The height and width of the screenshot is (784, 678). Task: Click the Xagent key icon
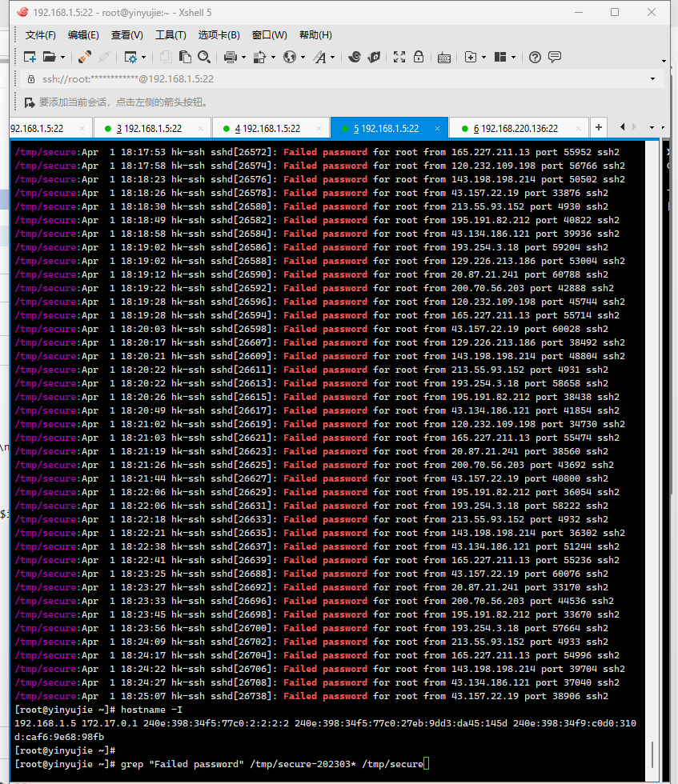click(374, 57)
